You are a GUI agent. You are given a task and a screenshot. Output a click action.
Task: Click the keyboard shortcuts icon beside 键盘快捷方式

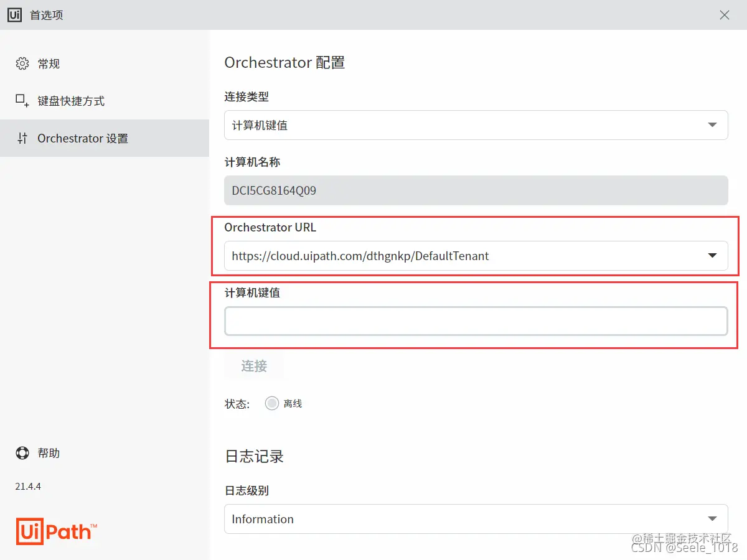(22, 101)
